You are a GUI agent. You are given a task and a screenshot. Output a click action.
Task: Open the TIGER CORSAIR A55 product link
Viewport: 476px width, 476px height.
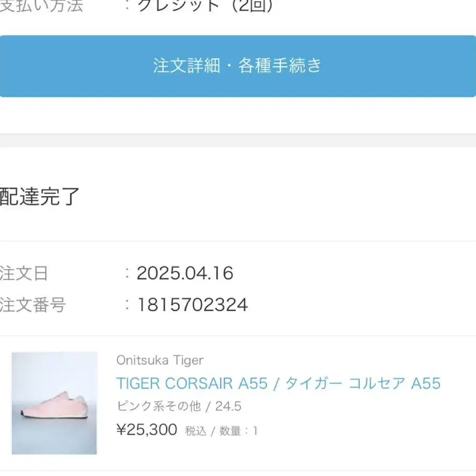[192, 383]
